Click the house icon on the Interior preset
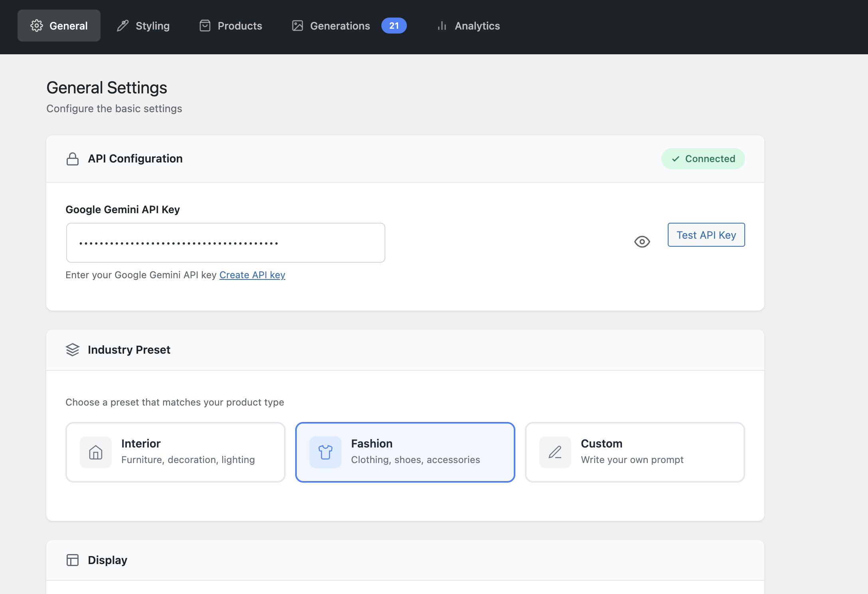 96,452
